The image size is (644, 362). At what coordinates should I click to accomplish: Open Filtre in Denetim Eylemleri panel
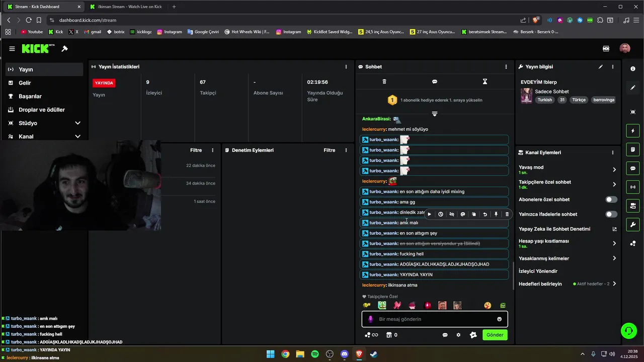[x=330, y=150]
